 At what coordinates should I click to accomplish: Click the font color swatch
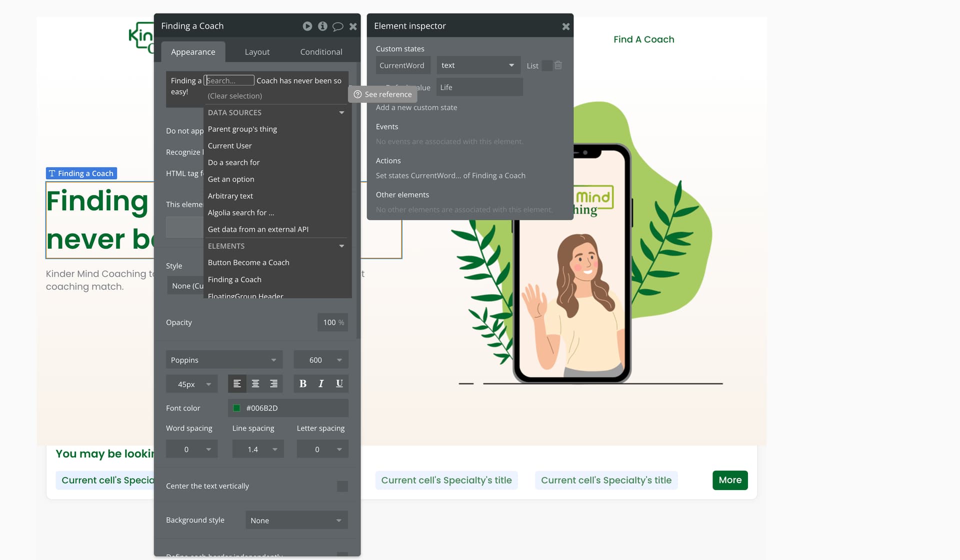236,408
